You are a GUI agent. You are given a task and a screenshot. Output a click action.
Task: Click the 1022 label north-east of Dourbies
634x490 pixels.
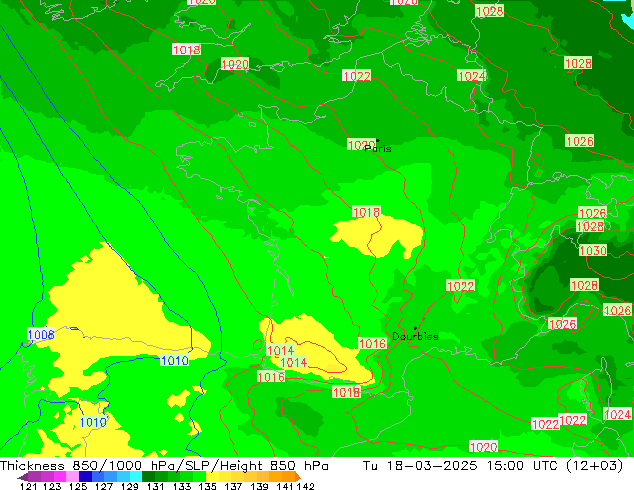pyautogui.click(x=461, y=286)
